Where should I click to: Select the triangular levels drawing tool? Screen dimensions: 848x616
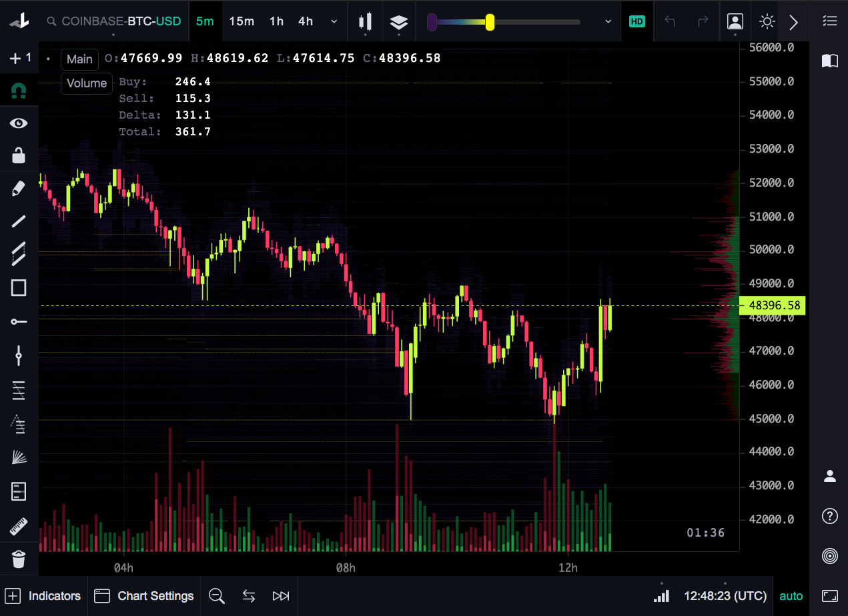pos(19,423)
